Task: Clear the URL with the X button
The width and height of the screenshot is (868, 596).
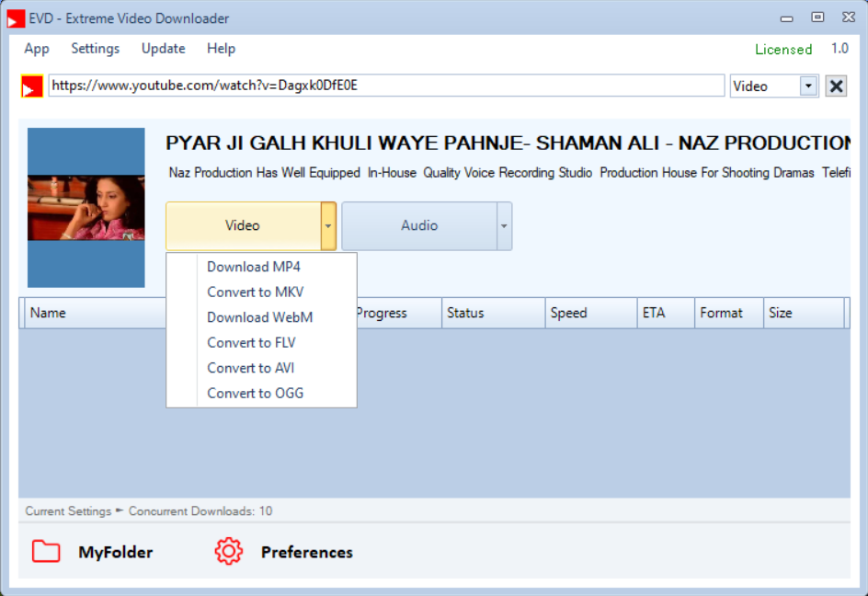Action: tap(836, 86)
